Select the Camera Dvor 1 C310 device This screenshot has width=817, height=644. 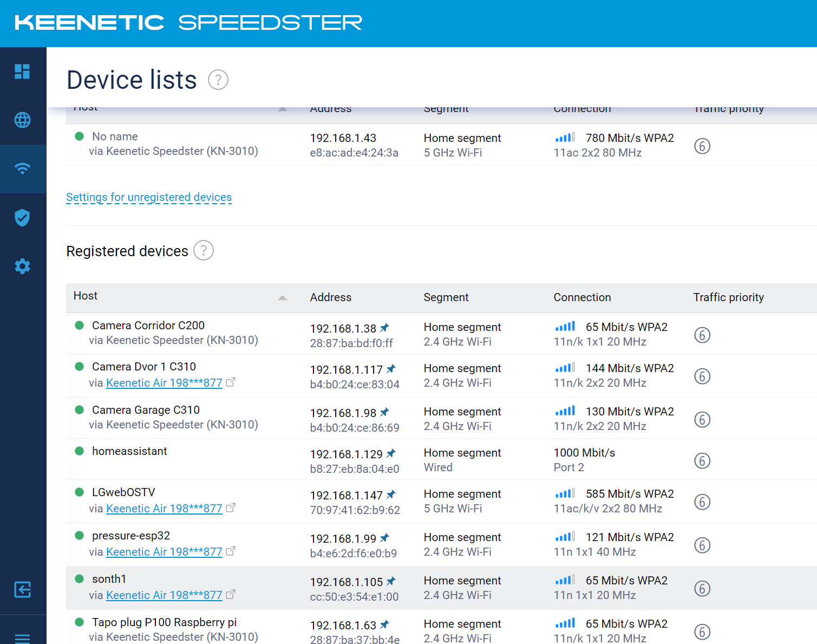click(x=144, y=367)
